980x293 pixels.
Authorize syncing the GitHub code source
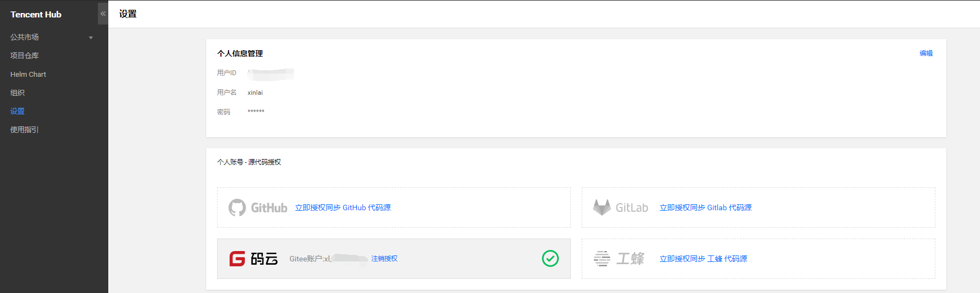343,207
